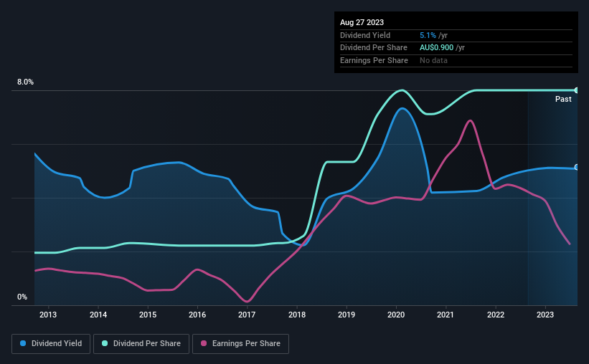Viewport: 589px width, 364px height.
Task: Click the Earnings Per Share No data row
Action: point(456,60)
